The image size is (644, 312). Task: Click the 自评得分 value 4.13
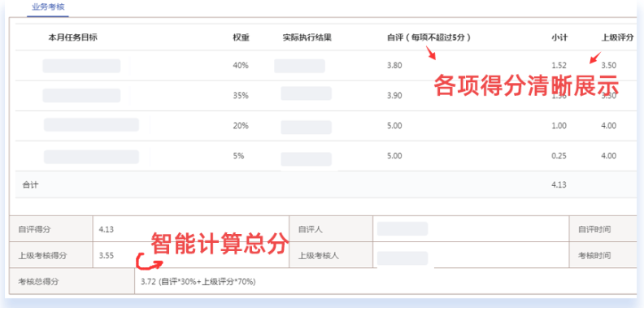(106, 229)
